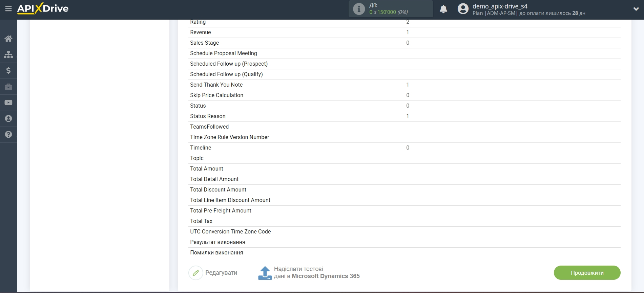
Task: Click the upload test data icon
Action: (265, 273)
